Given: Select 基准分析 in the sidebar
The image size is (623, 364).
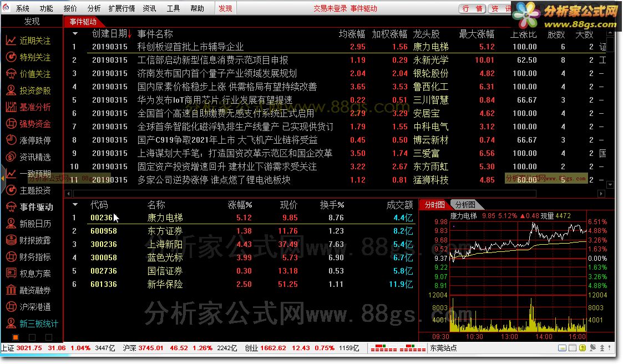Looking at the screenshot, I should tap(28, 107).
